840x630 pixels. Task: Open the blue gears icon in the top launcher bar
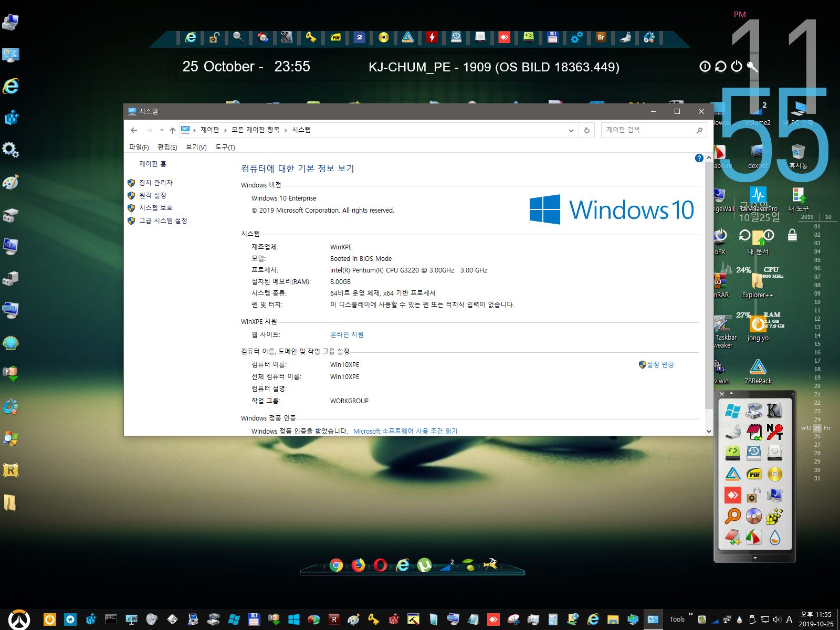[577, 37]
